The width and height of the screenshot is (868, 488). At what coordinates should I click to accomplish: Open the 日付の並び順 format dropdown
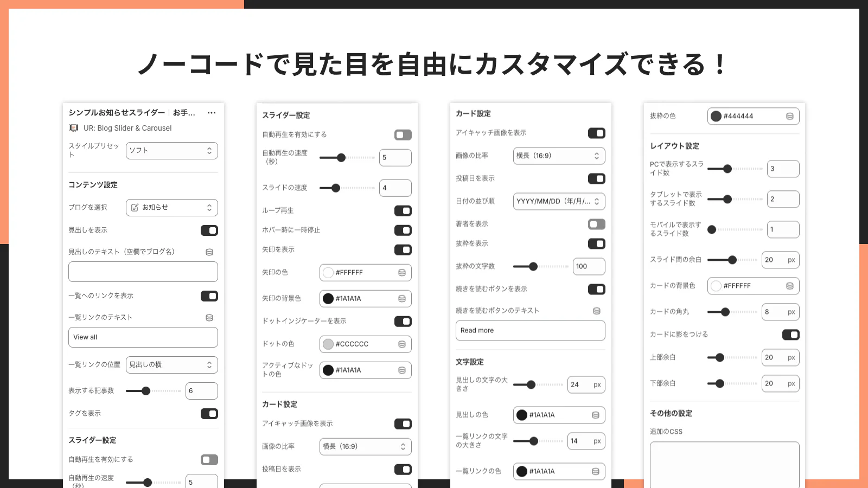(x=559, y=202)
